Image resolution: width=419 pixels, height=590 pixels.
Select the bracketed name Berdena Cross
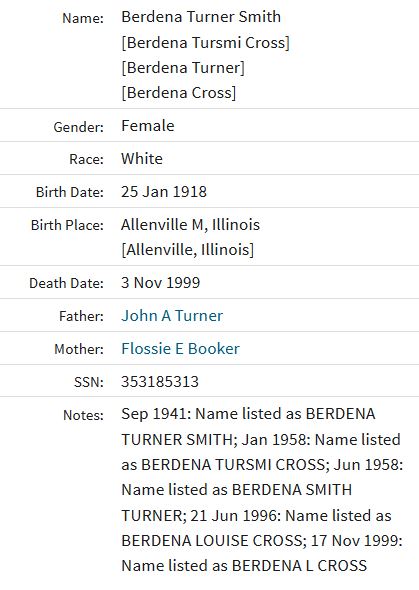[179, 93]
